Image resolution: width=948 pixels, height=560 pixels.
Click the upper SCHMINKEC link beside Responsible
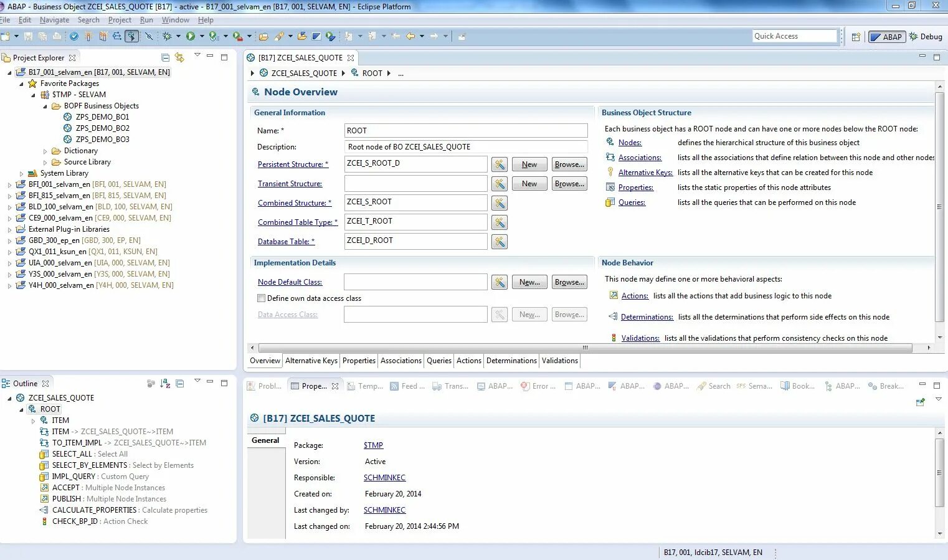click(x=384, y=478)
